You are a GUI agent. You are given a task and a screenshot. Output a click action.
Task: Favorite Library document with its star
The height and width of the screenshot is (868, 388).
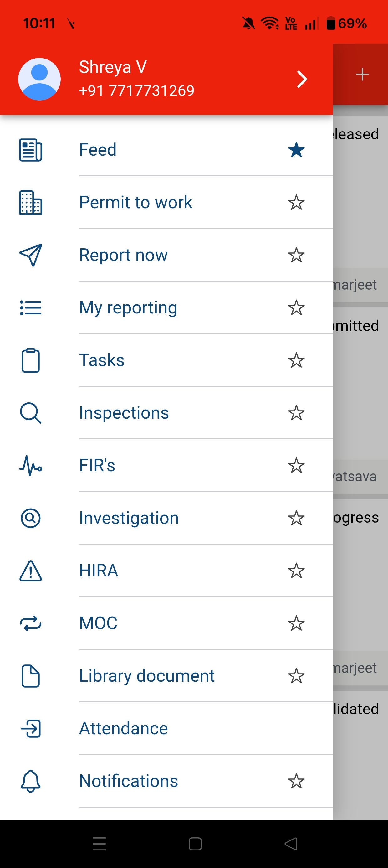[296, 676]
